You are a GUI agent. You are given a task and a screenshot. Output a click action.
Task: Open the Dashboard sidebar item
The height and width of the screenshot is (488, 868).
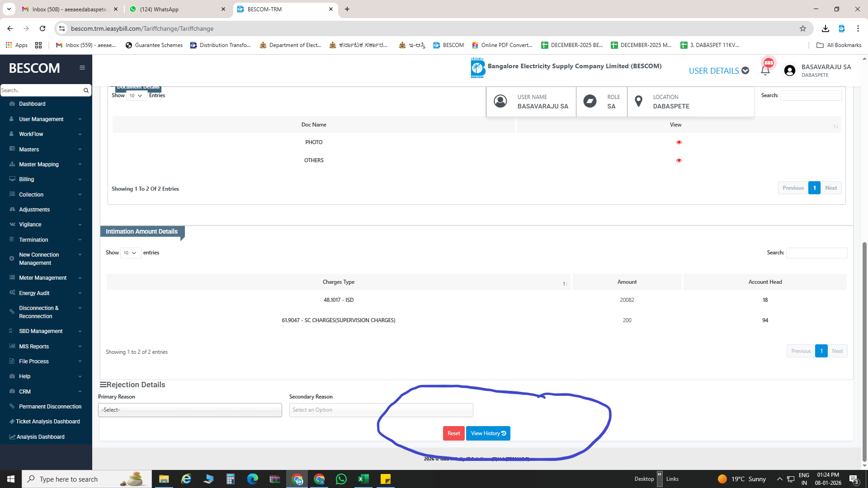tap(32, 104)
